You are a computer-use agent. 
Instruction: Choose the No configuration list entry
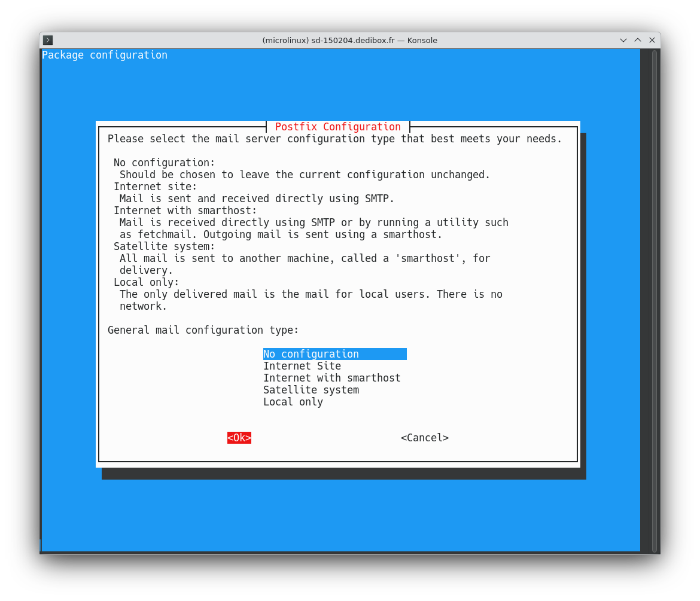point(311,353)
